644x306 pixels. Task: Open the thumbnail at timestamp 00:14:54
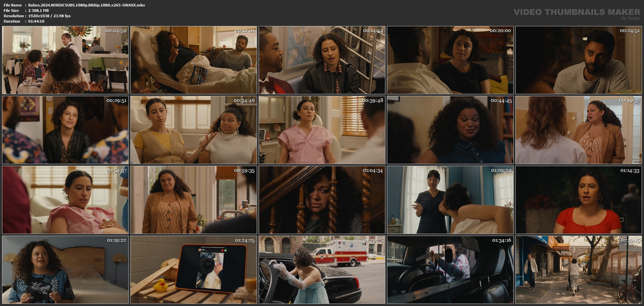(322, 60)
